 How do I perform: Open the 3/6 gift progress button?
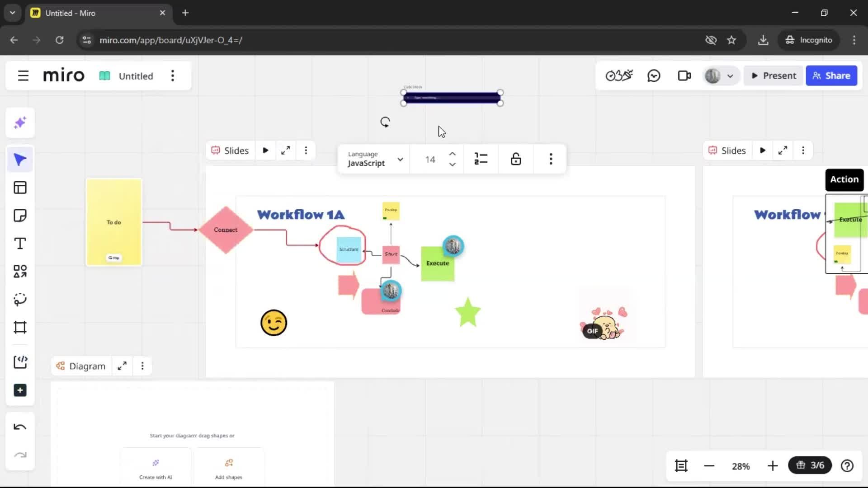(x=810, y=465)
